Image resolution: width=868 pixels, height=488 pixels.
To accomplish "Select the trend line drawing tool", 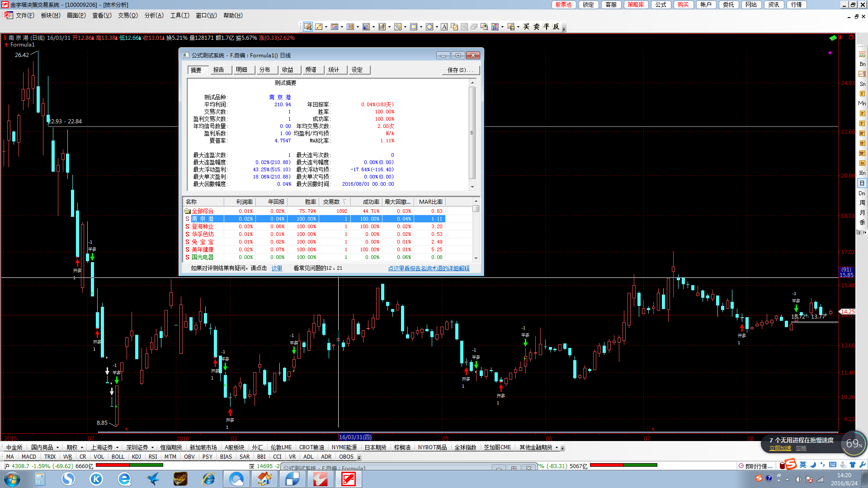I will [319, 27].
